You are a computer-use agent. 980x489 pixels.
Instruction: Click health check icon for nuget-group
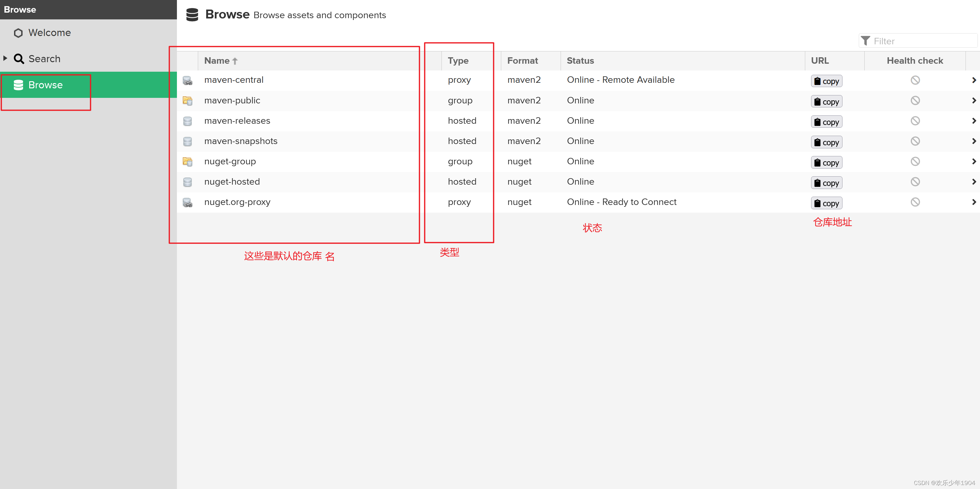[915, 162]
